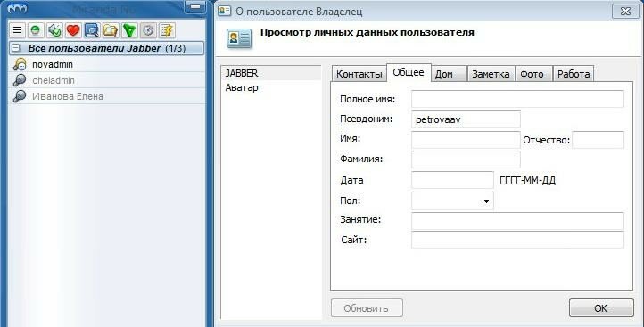Screen dimensions: 644x327
Task: Click the novadmin contact status icon
Action: [20, 64]
